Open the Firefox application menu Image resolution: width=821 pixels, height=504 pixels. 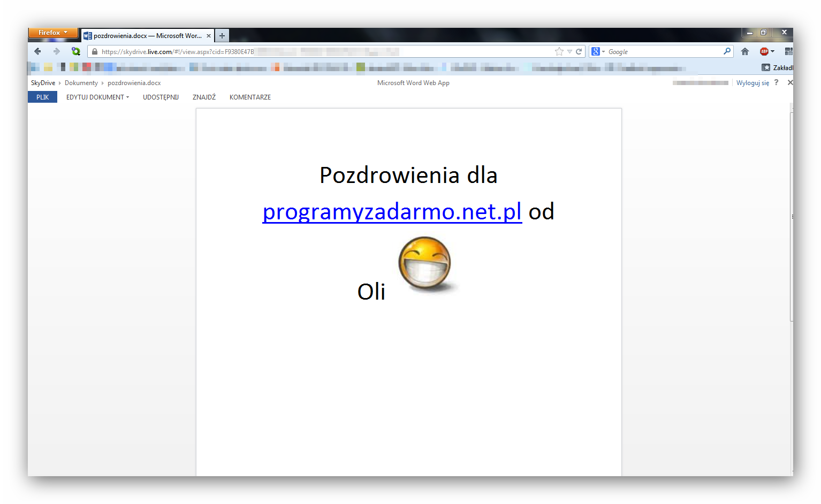coord(52,33)
